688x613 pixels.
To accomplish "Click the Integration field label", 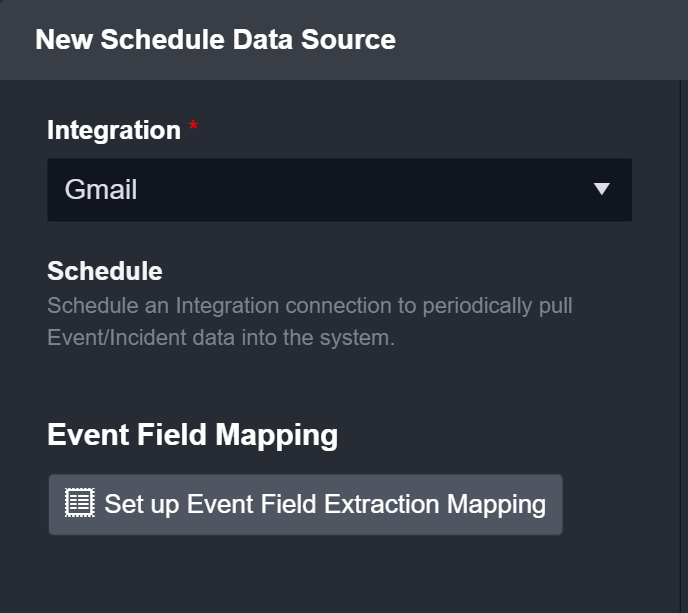I will (113, 130).
